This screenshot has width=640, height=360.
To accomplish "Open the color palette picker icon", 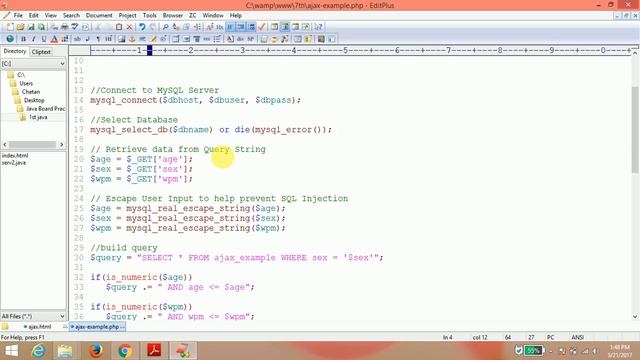I will point(64,39).
